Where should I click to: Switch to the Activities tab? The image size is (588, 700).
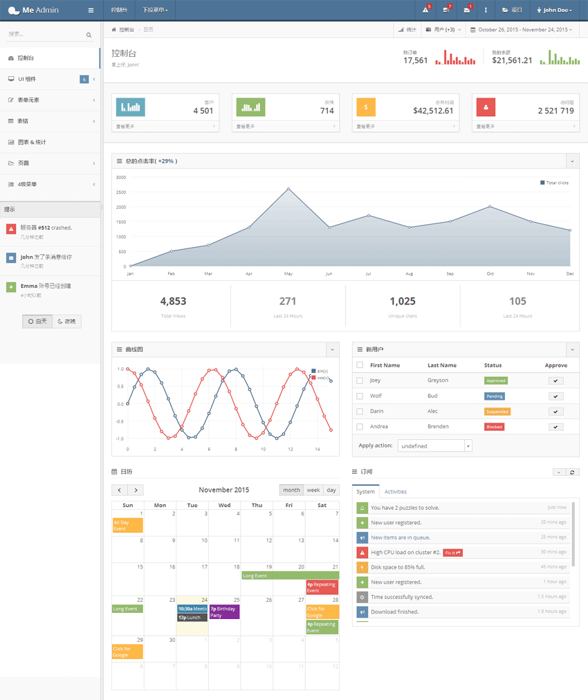[396, 491]
